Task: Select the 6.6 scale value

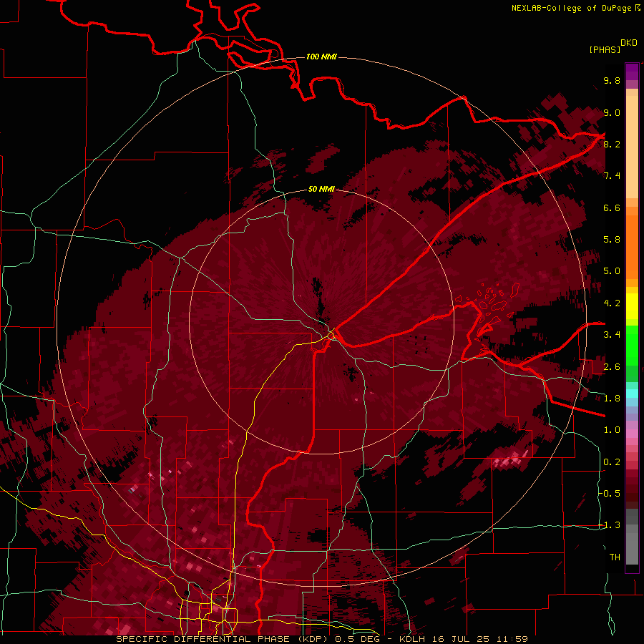Action: [612, 208]
